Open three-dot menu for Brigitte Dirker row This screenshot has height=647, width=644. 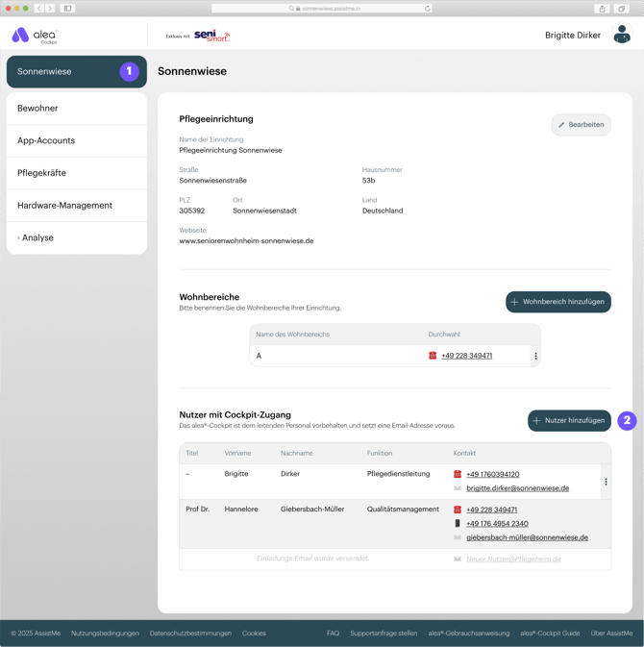pos(606,482)
